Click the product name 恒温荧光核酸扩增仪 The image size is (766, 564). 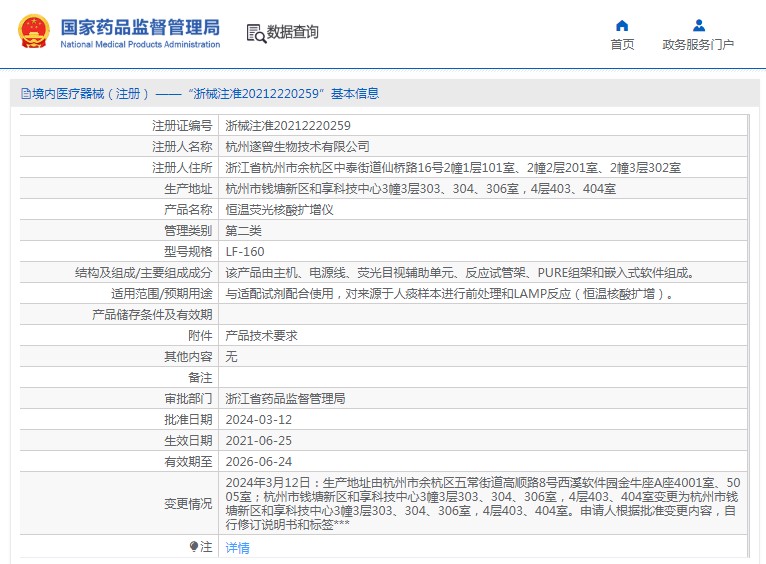(279, 209)
